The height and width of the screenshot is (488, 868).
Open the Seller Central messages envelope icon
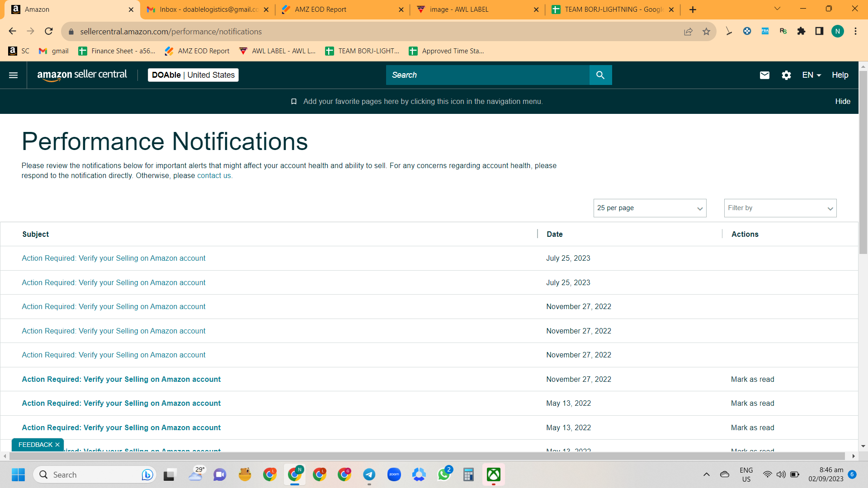pos(764,75)
